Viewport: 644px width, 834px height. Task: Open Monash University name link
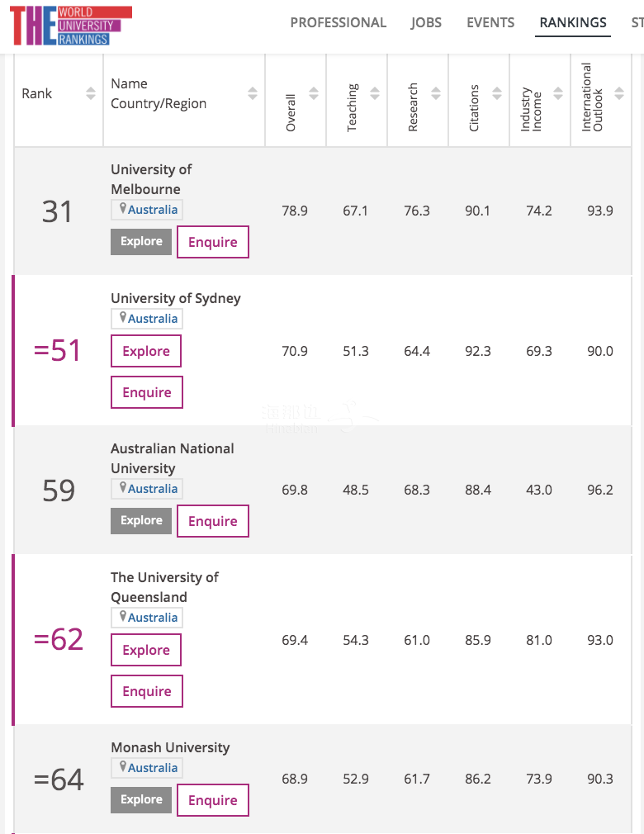pos(170,748)
